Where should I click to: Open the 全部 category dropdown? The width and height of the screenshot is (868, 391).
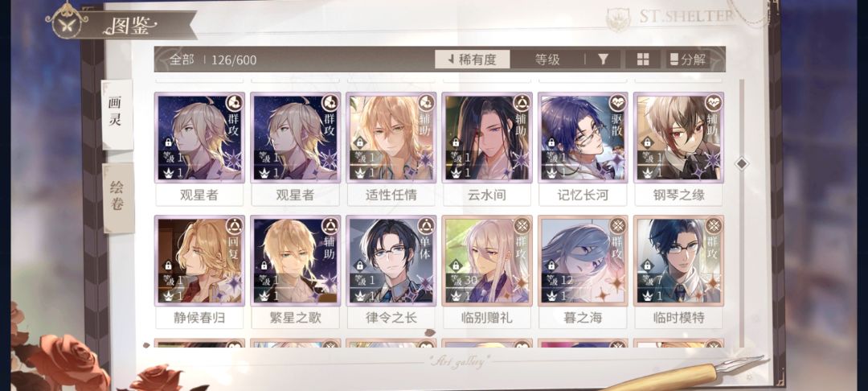click(x=182, y=60)
